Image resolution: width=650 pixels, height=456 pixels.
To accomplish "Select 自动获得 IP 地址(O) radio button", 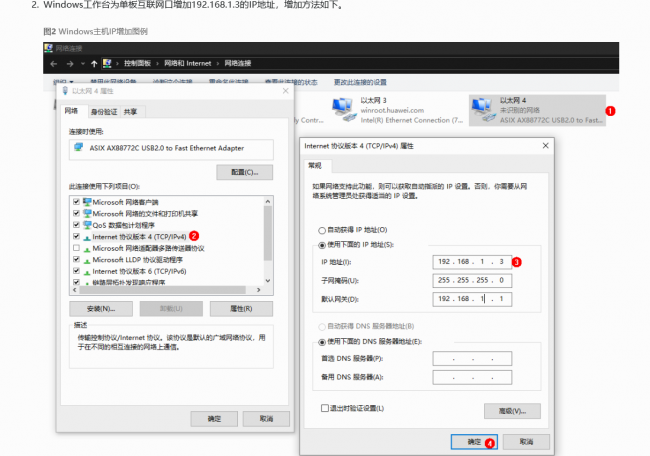I will (322, 230).
